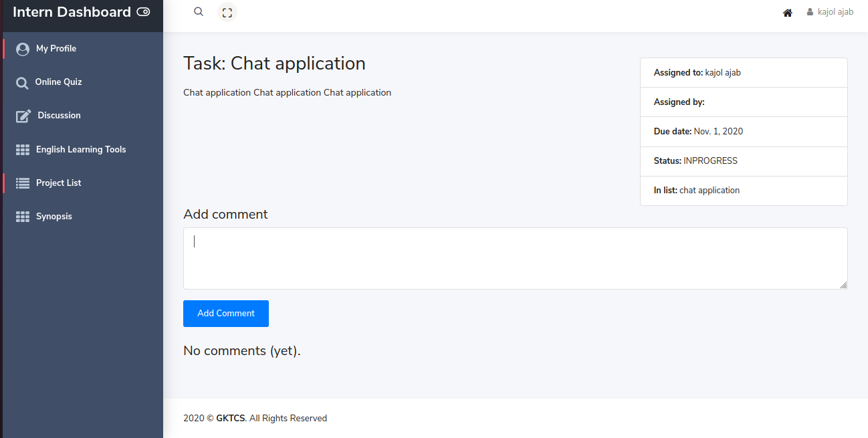Click the Task: Chat application heading
The image size is (868, 438).
pyautogui.click(x=274, y=64)
